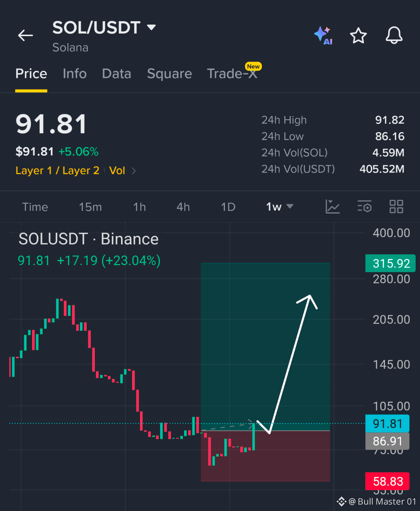Screen dimensions: 420x511
Task: Click the +17.19 (+23.04%) chart change text
Action: tap(109, 261)
